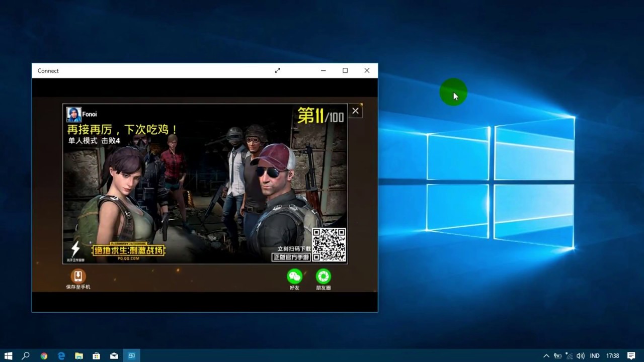Click the Connect app taskbar button

tap(131, 355)
